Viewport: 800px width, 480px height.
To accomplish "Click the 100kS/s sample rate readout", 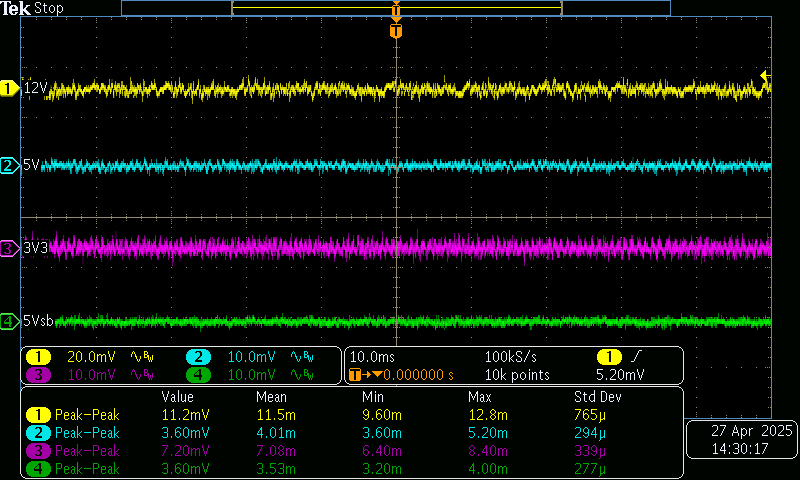I will pos(511,357).
